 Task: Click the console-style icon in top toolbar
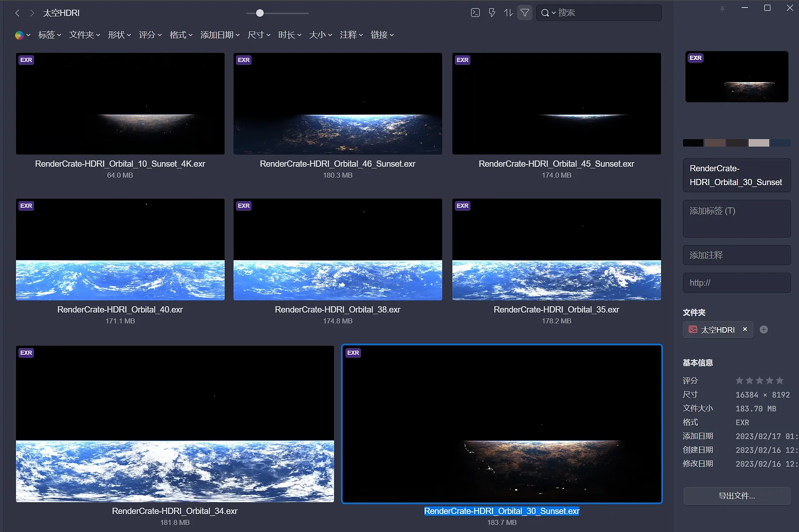coord(475,13)
